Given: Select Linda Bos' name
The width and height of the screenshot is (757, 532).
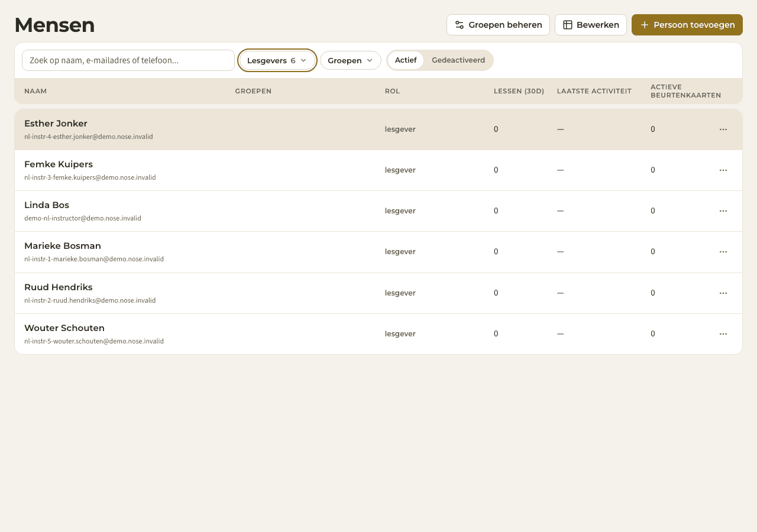Looking at the screenshot, I should (x=47, y=205).
